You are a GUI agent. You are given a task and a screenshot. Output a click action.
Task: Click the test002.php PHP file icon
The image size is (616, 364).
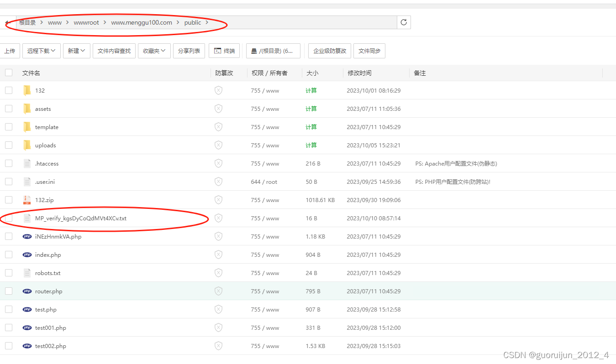(x=27, y=346)
